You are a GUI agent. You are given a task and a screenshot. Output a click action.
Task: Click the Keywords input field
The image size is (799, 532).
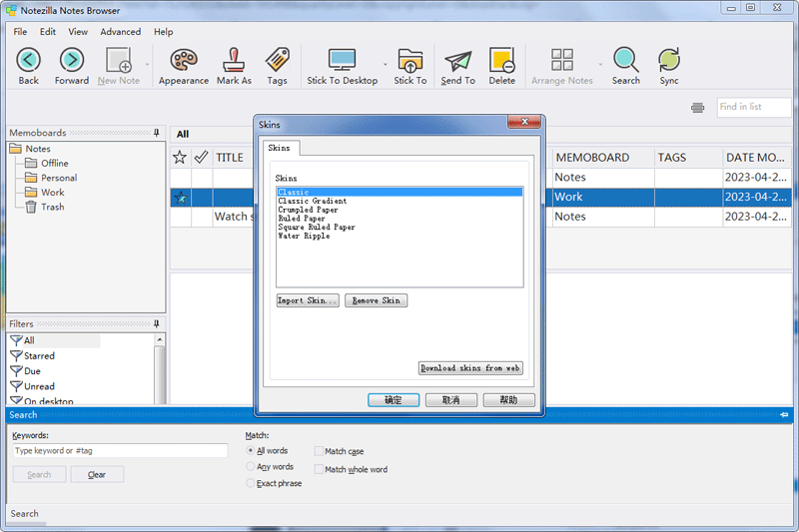click(120, 450)
